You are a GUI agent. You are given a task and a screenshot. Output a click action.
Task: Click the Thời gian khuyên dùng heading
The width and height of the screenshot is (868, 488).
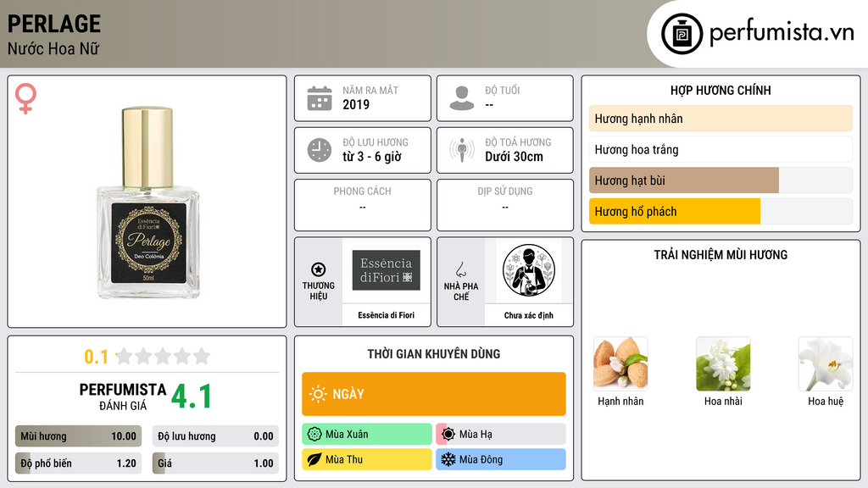pos(434,353)
